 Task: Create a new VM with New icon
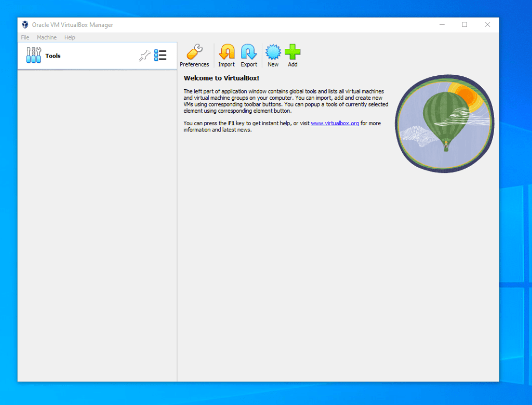coord(273,52)
